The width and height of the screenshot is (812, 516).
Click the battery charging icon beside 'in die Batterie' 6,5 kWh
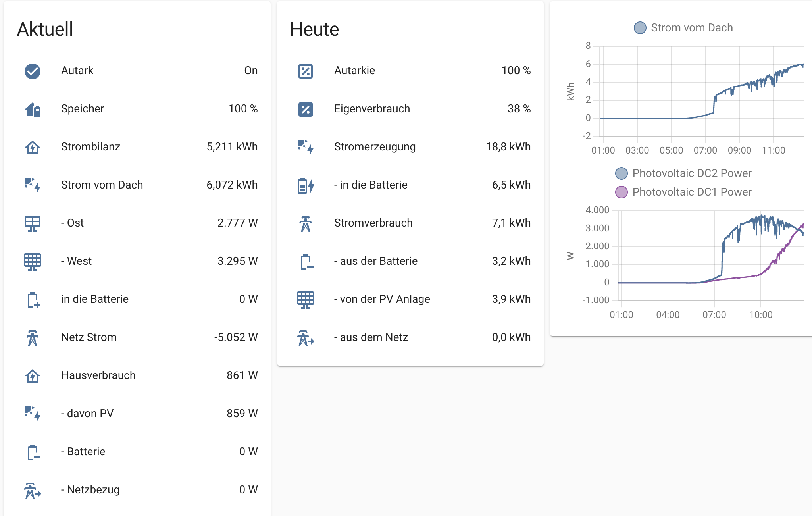306,185
